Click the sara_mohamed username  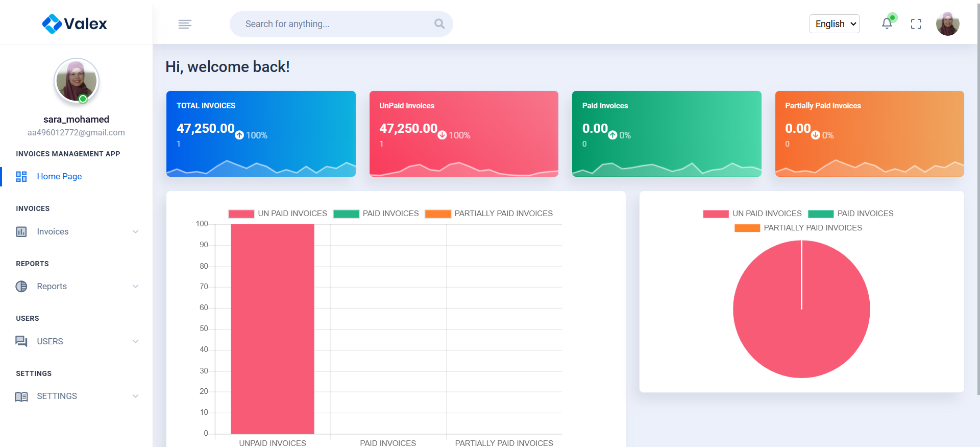pyautogui.click(x=76, y=120)
